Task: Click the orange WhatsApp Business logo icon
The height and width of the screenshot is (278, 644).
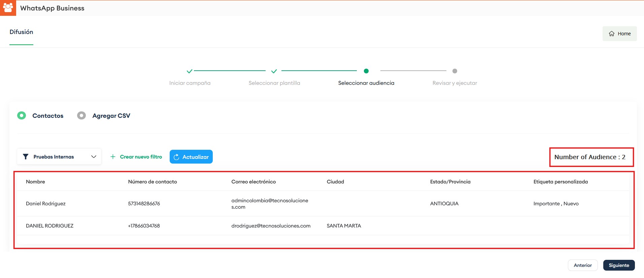Action: coord(8,8)
